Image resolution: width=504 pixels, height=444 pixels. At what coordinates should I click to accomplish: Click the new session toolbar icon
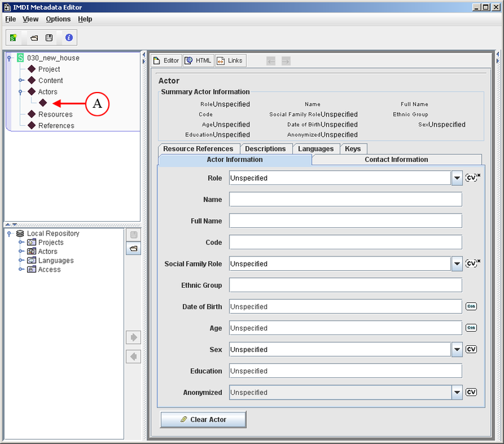pos(13,38)
